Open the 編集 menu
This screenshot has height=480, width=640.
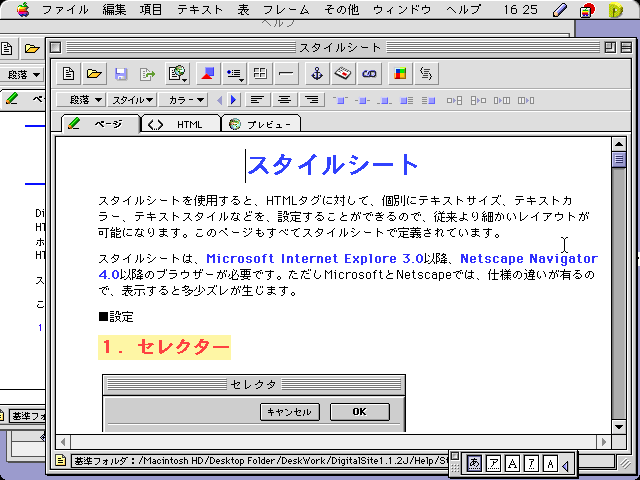coord(114,9)
